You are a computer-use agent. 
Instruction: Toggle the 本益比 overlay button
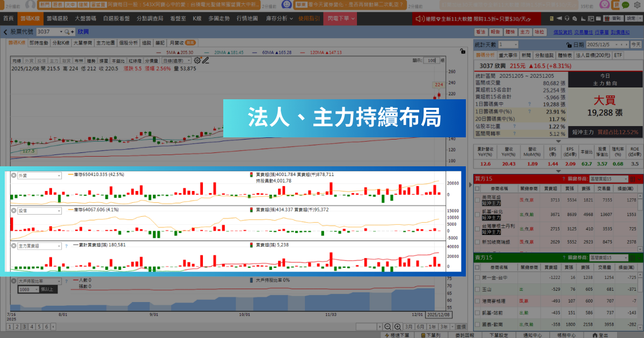click(118, 60)
